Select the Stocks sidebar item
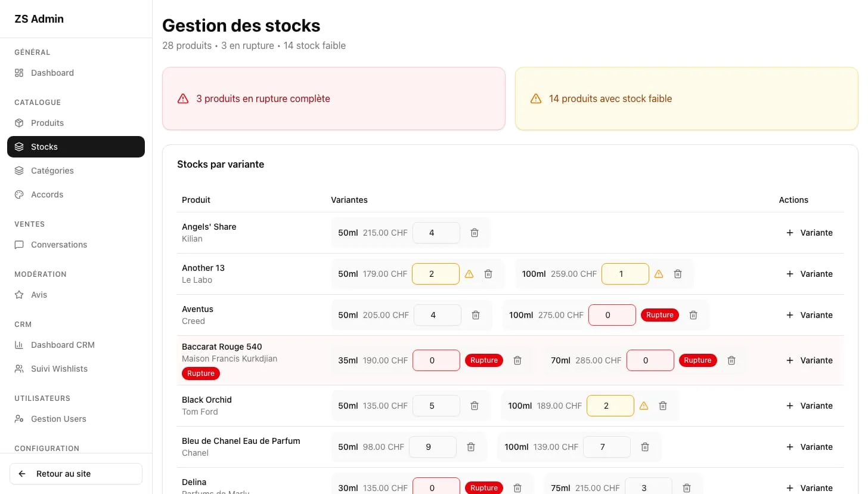Screen dimensions: 868x494 (x=76, y=147)
